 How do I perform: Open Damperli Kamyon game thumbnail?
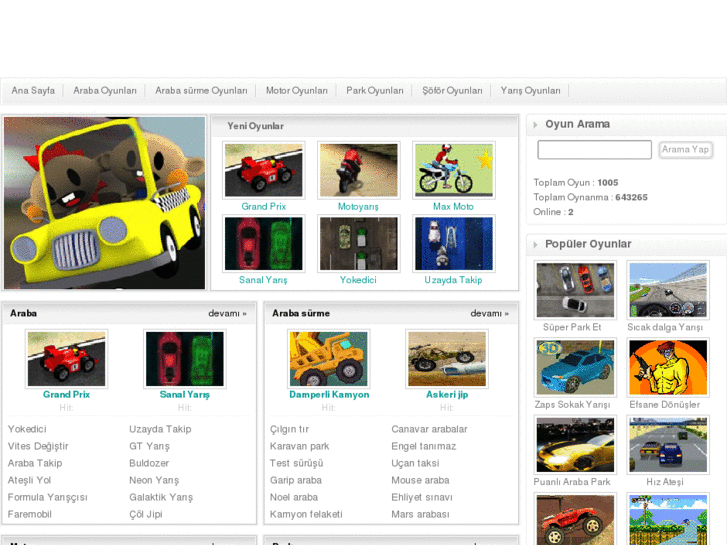(329, 359)
